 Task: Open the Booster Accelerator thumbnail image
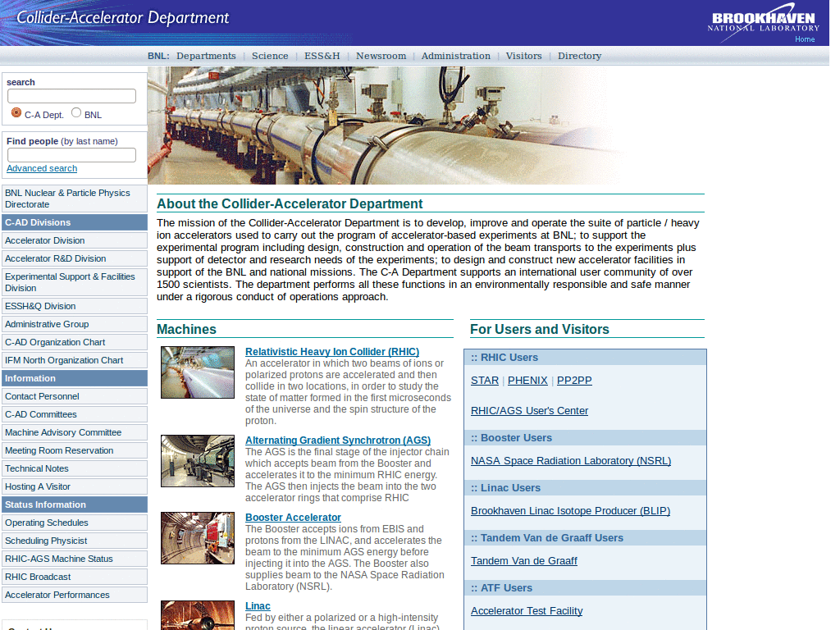point(198,538)
